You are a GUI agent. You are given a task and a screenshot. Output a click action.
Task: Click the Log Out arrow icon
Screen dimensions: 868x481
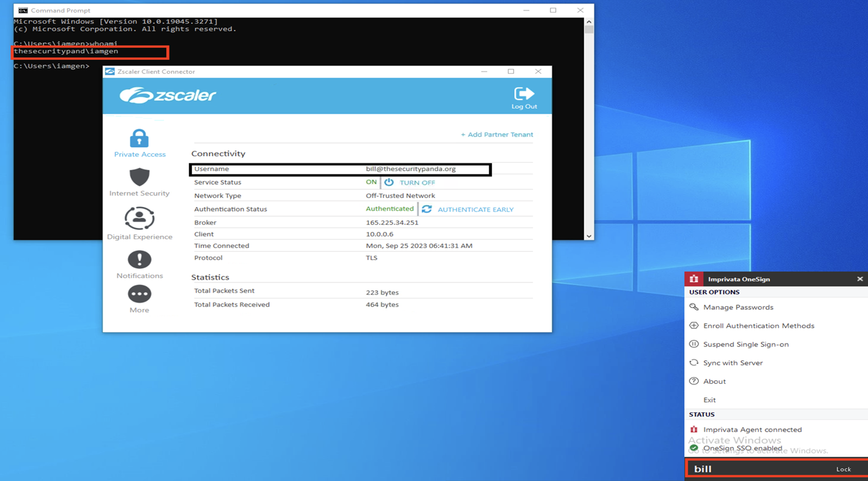point(524,93)
